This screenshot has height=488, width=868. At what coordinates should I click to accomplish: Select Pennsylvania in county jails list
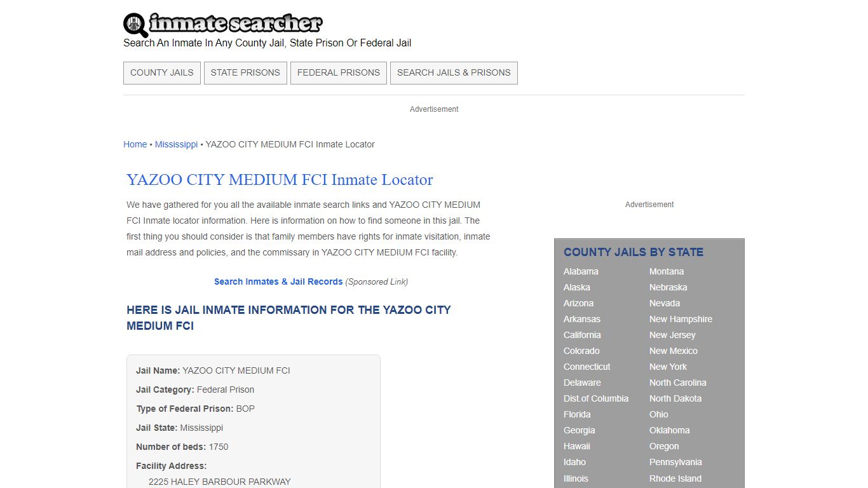coord(675,462)
